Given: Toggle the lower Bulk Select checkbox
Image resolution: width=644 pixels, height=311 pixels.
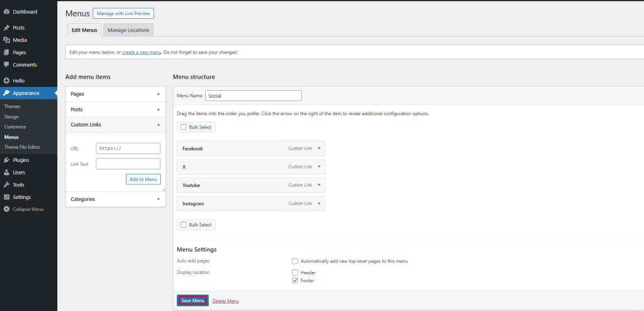Looking at the screenshot, I should (184, 225).
